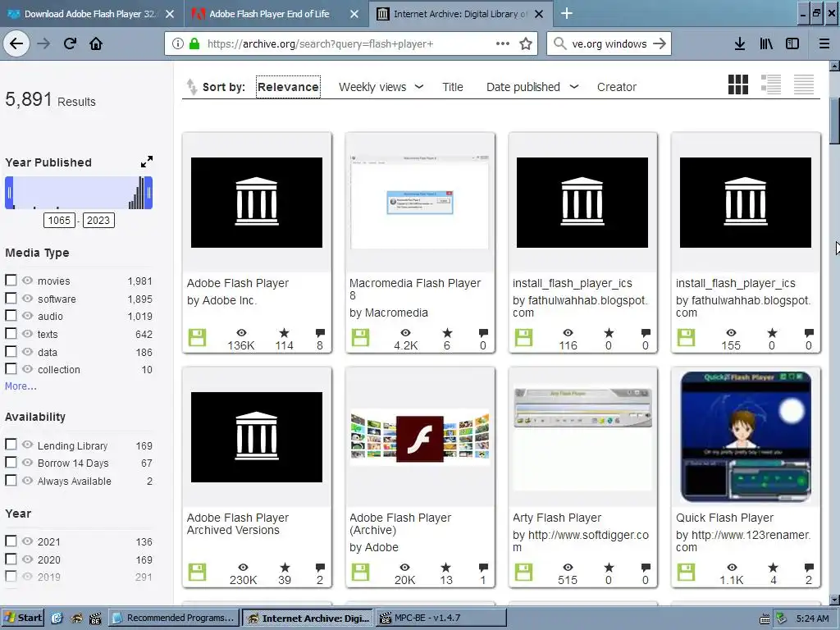Open the Windows Start menu

coord(22,618)
